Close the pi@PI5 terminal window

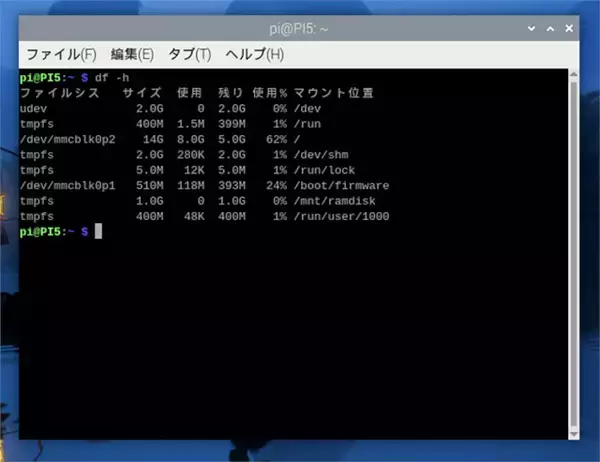tap(569, 28)
